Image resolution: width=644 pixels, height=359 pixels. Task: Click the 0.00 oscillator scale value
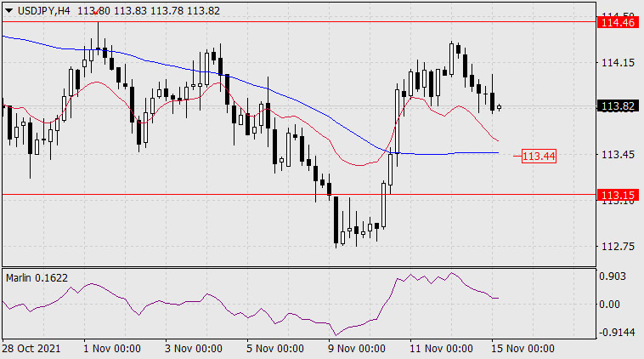[609, 305]
